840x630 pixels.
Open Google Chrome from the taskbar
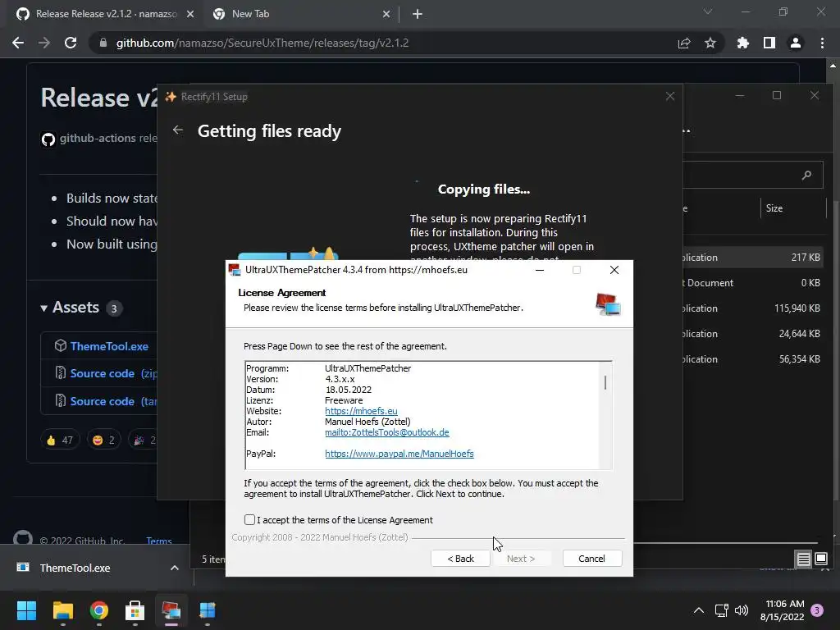[x=99, y=610]
